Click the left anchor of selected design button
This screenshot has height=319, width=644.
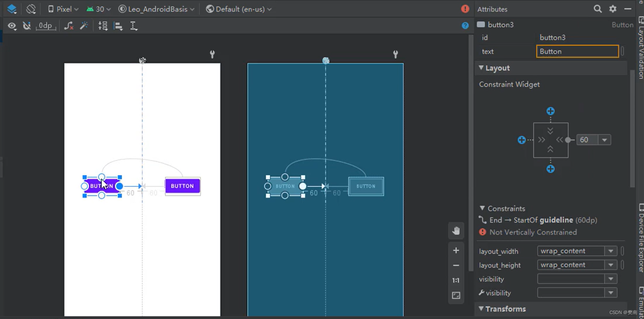coord(84,186)
